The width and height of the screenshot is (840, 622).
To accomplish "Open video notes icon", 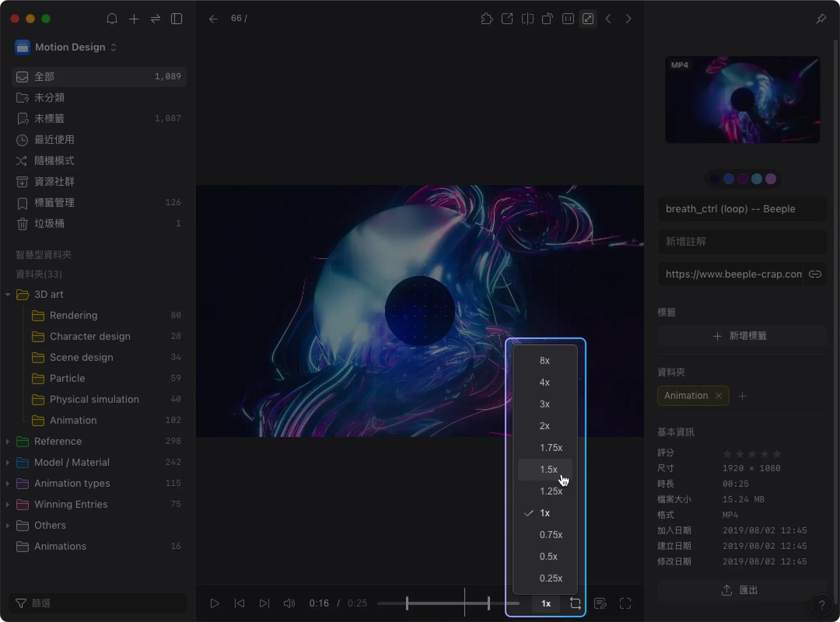I will click(600, 604).
